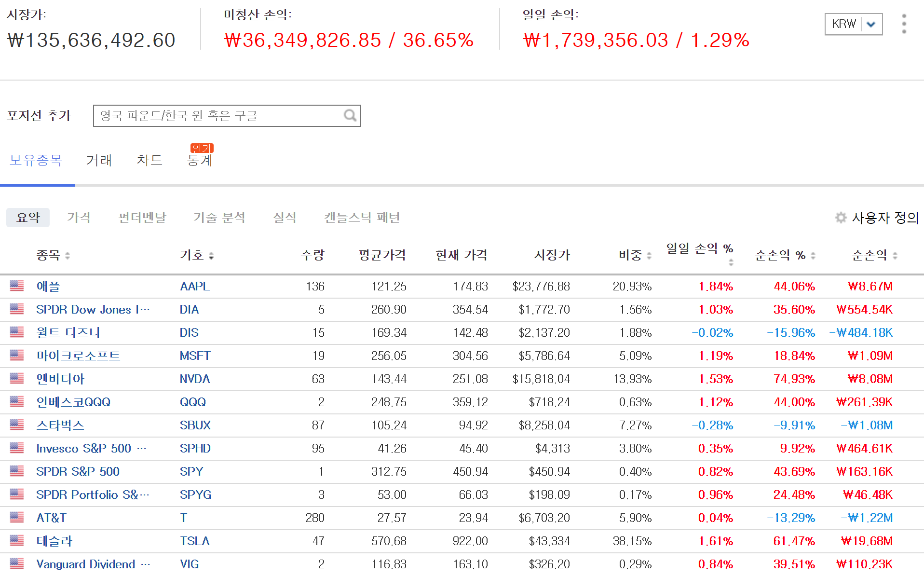This screenshot has height=576, width=924.
Task: Switch to the 보유종목 tab
Action: (36, 160)
